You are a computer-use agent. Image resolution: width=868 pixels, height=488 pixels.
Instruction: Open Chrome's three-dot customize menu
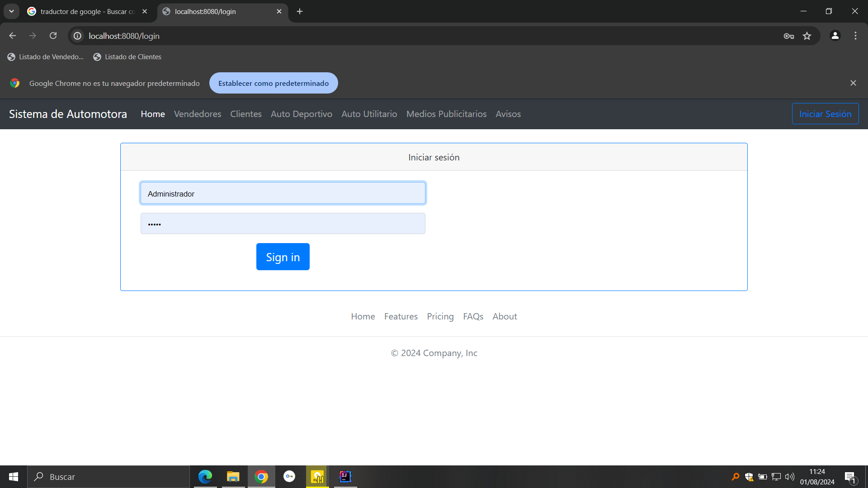click(855, 36)
